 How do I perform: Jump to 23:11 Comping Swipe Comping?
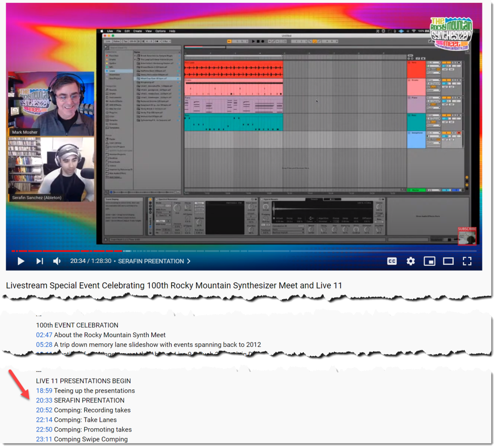44,439
